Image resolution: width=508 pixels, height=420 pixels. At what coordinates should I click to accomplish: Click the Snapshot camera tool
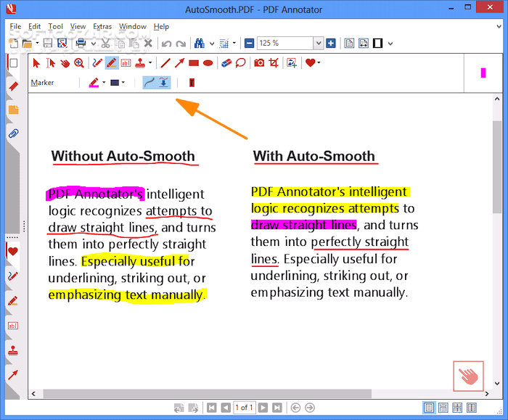[x=259, y=63]
